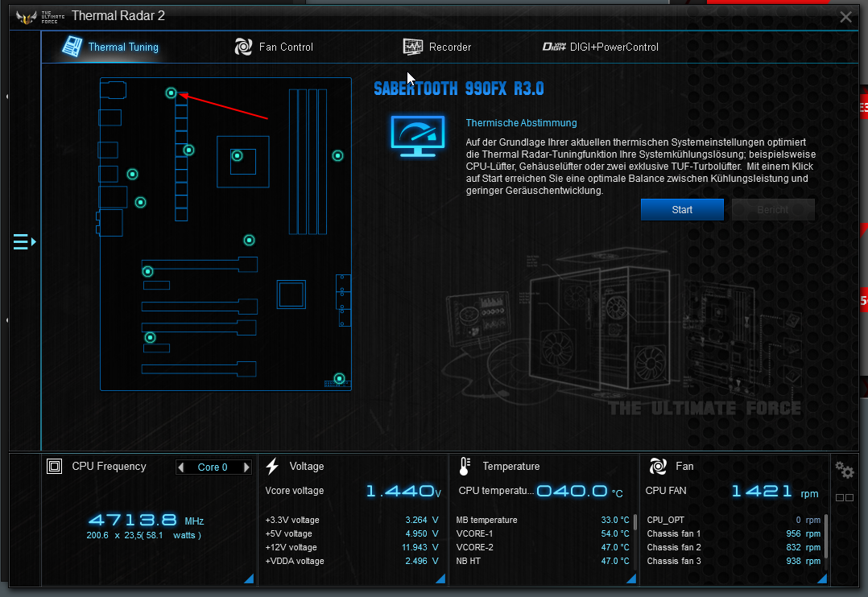
Task: Select sensor marker at bottom-right board corner
Action: click(x=339, y=379)
